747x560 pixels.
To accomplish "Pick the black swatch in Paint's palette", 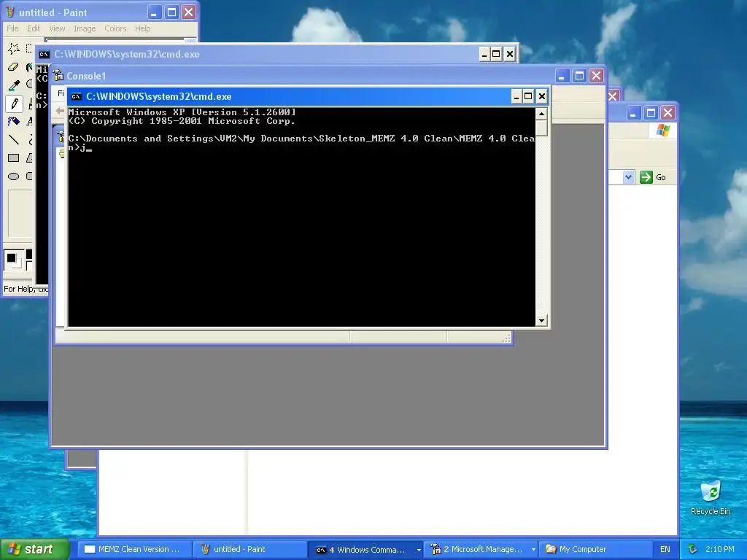I will point(29,254).
